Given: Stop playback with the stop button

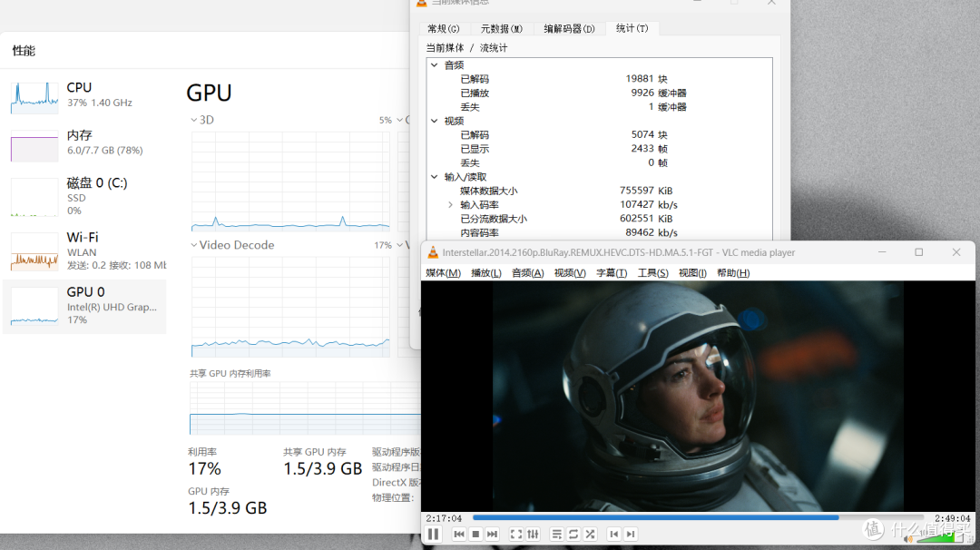Looking at the screenshot, I should tap(475, 534).
